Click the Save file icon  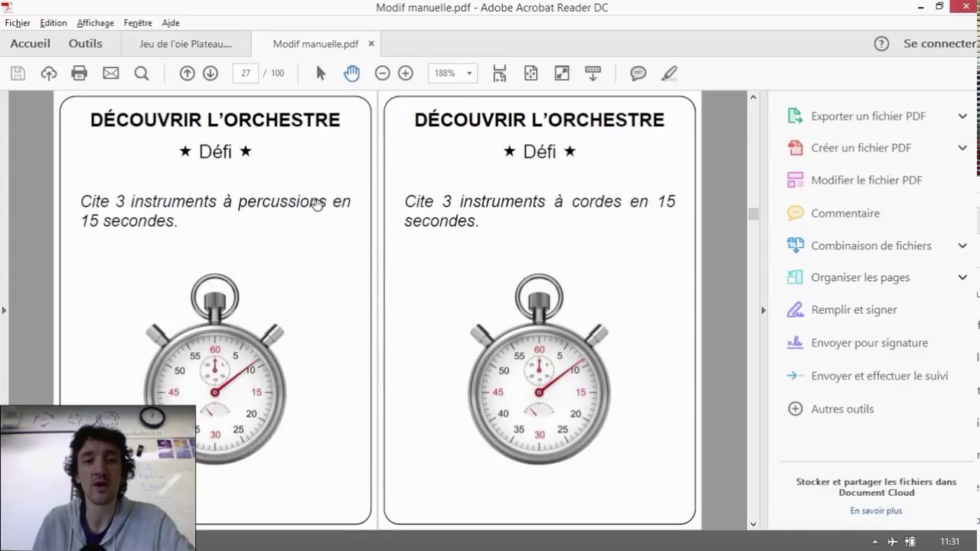pyautogui.click(x=18, y=73)
